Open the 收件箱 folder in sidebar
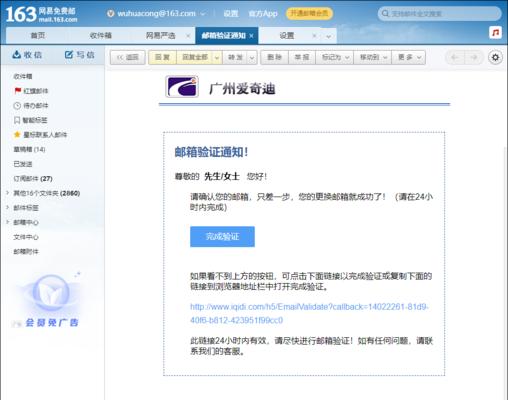Image resolution: width=508 pixels, height=400 pixels. click(x=23, y=76)
